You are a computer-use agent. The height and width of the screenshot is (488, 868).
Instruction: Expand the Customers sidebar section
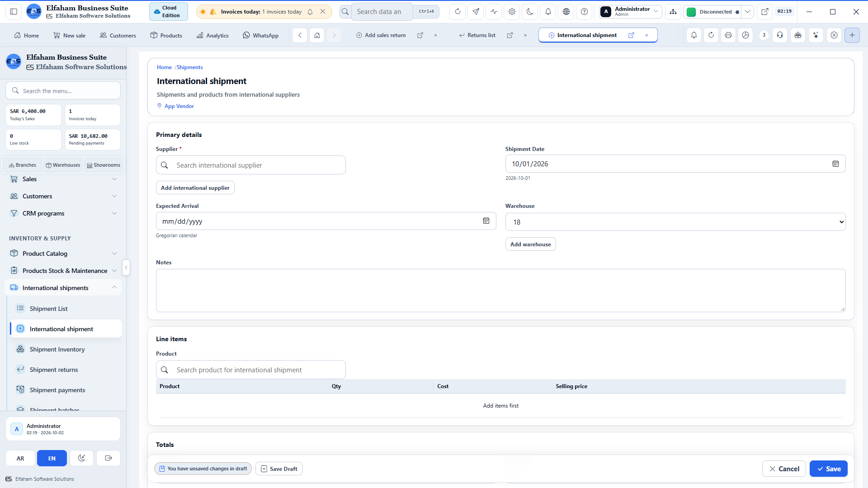click(x=63, y=197)
